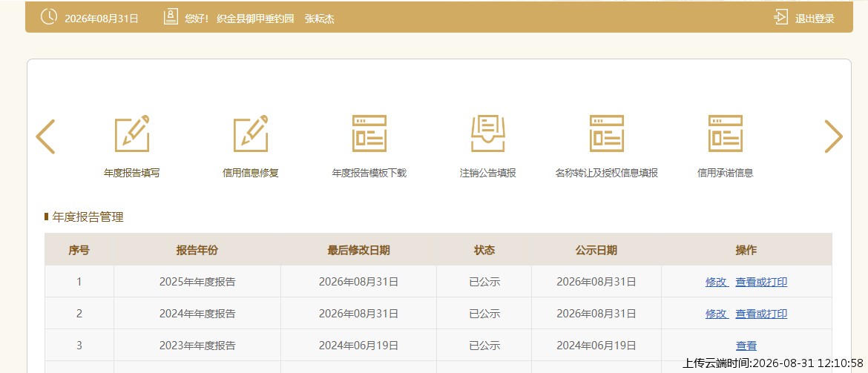Open the 信用信息修复 edit icon
The image size is (868, 373).
[250, 133]
